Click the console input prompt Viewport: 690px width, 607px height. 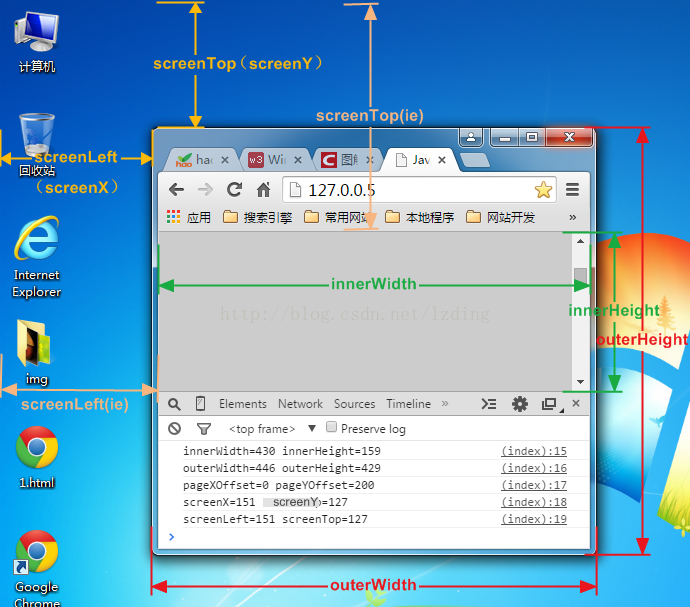point(374,537)
